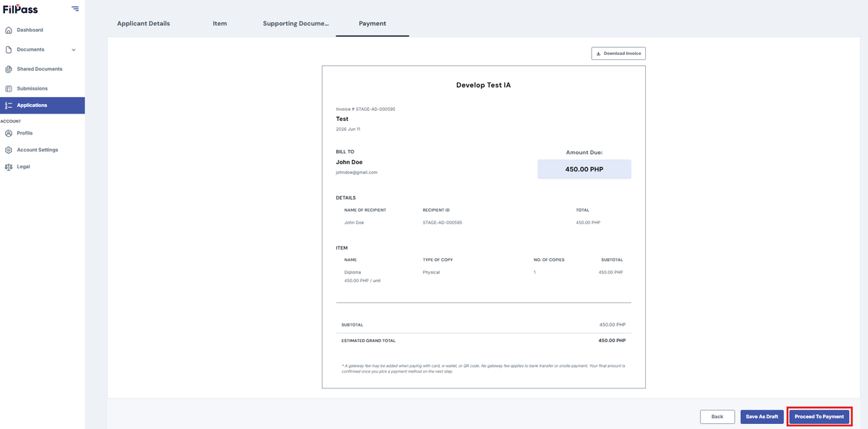Click the Submissions list icon
868x429 pixels.
pyautogui.click(x=9, y=89)
